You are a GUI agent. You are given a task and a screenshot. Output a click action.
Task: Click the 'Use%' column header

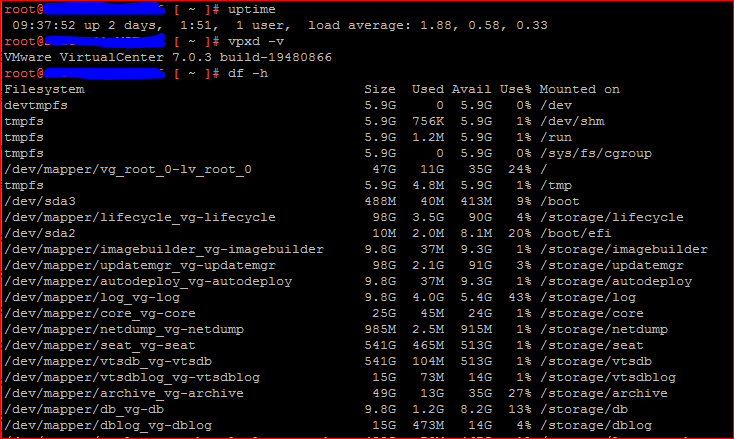tap(515, 89)
